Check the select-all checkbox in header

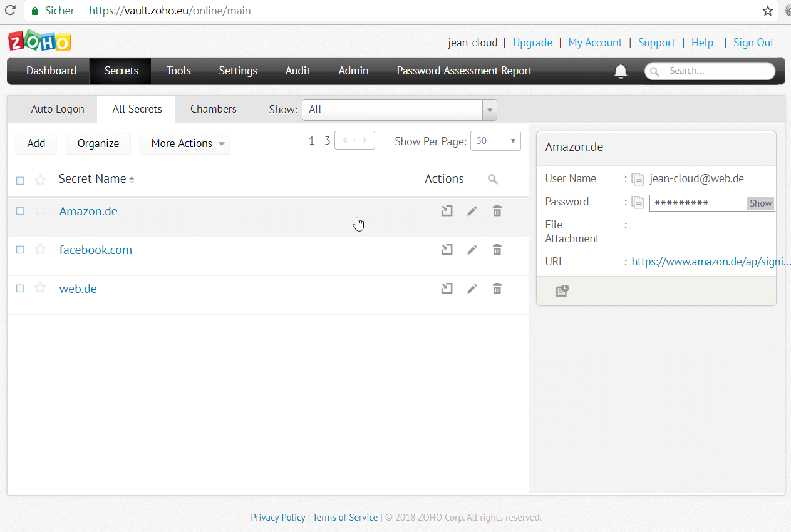(x=20, y=181)
